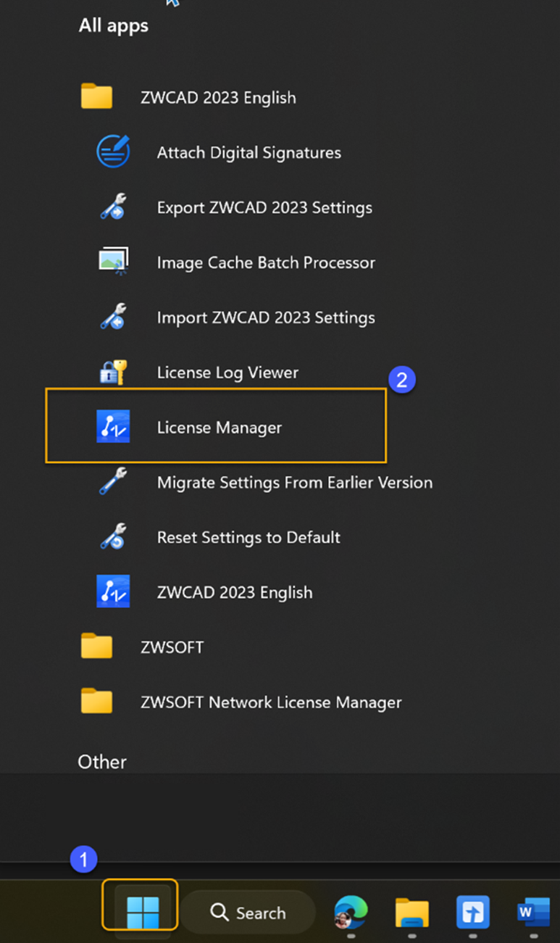The image size is (560, 943).
Task: Click the Reset Settings to Default icon
Action: click(113, 537)
